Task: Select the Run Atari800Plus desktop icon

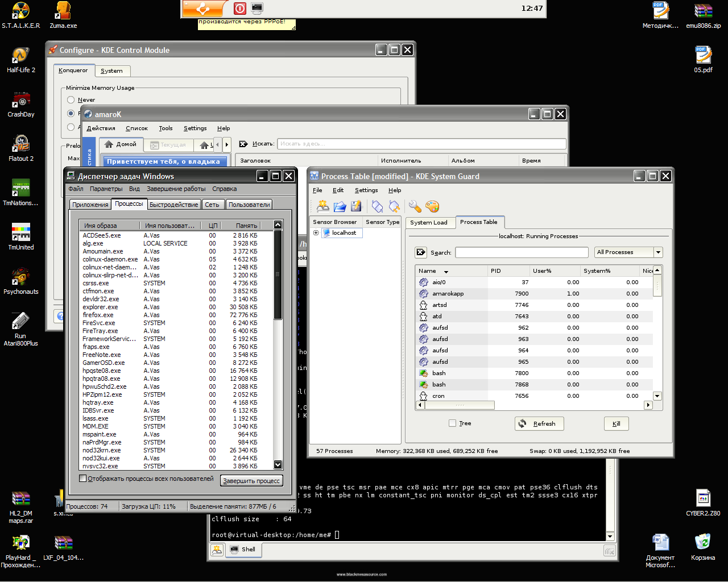Action: pyautogui.click(x=21, y=329)
